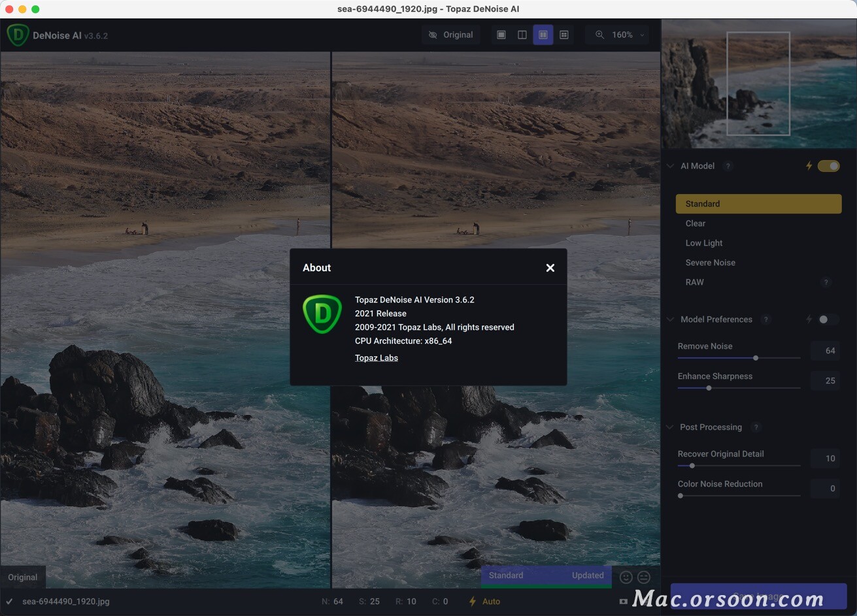Collapse the Model Preferences section
Screen dimensions: 857x616
pyautogui.click(x=670, y=319)
